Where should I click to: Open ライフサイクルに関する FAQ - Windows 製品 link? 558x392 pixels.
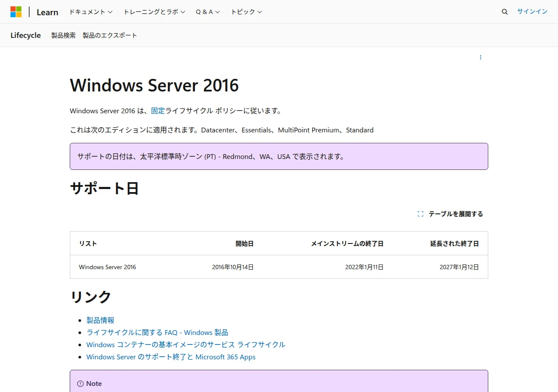(157, 332)
